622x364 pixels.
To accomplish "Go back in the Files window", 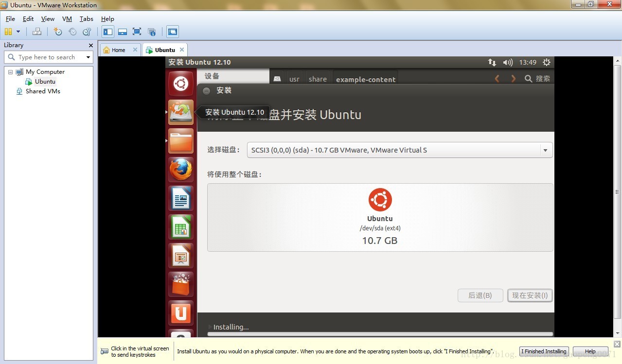I will click(x=497, y=78).
